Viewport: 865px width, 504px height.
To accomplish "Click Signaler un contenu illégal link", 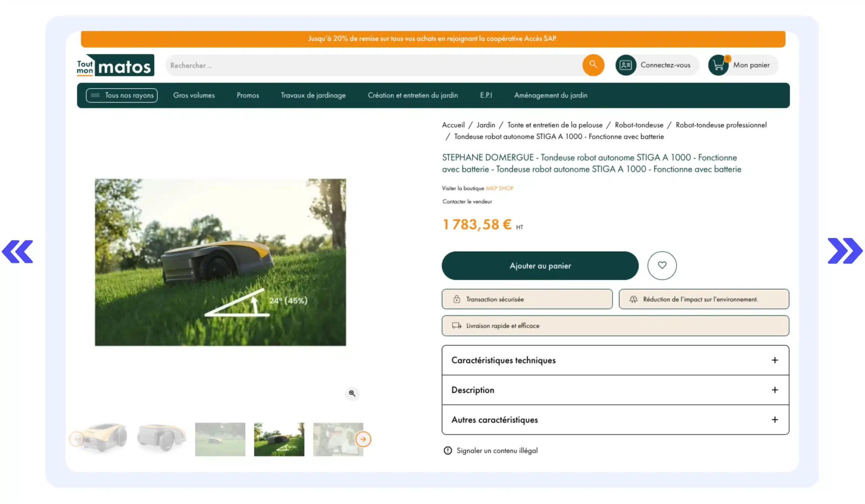I will pos(497,450).
